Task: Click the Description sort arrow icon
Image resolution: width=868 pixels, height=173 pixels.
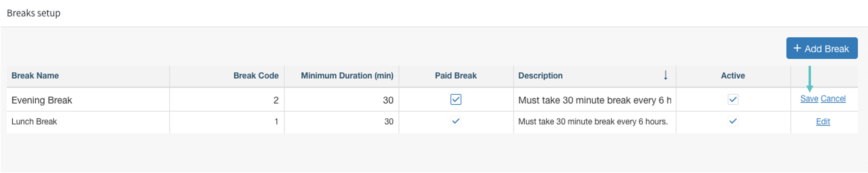Action: tap(665, 75)
